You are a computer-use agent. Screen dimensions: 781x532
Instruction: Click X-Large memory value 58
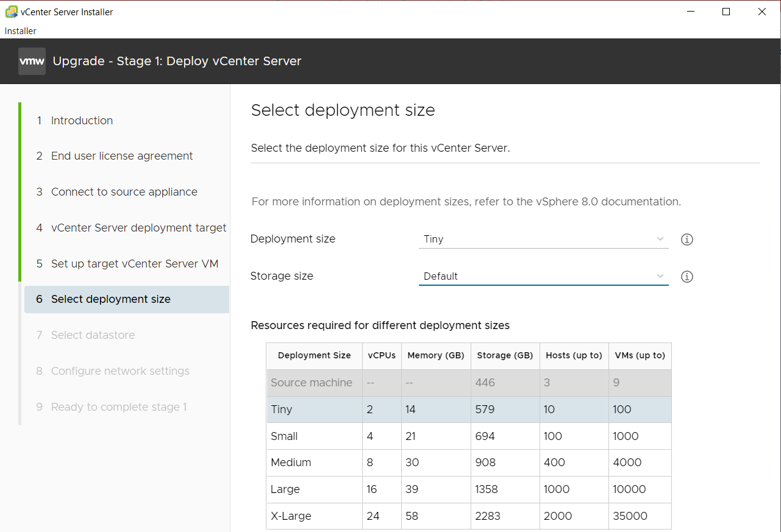point(412,516)
